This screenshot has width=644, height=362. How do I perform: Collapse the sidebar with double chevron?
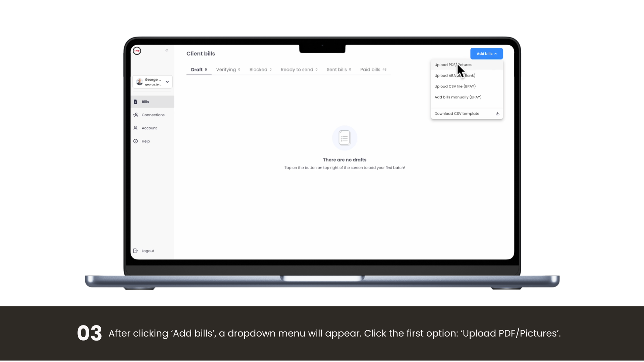(x=167, y=50)
